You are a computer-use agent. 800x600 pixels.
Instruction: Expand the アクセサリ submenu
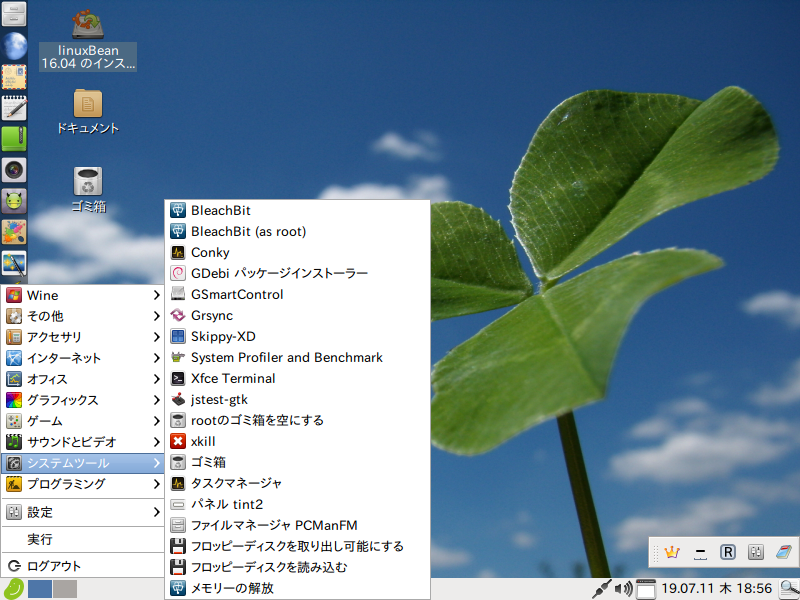pyautogui.click(x=83, y=337)
